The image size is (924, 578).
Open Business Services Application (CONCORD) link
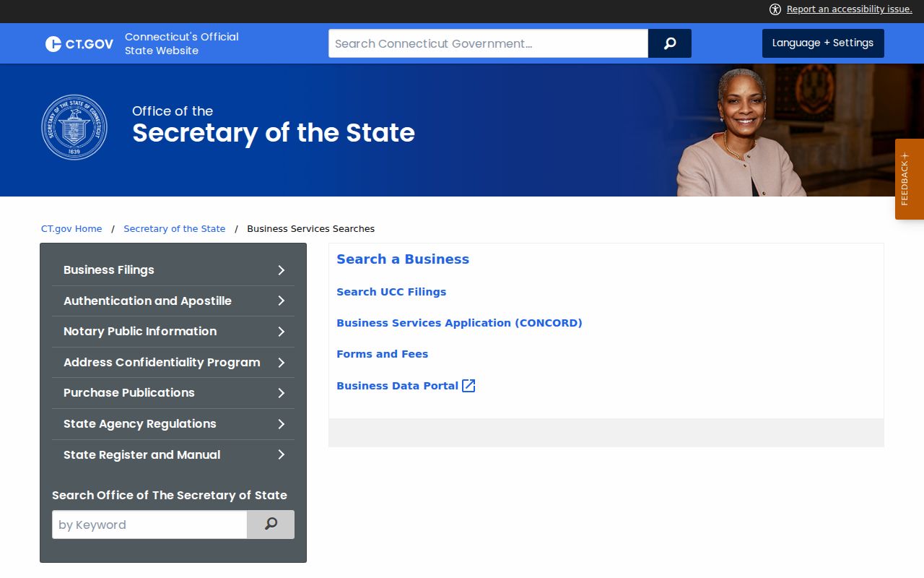pos(459,323)
